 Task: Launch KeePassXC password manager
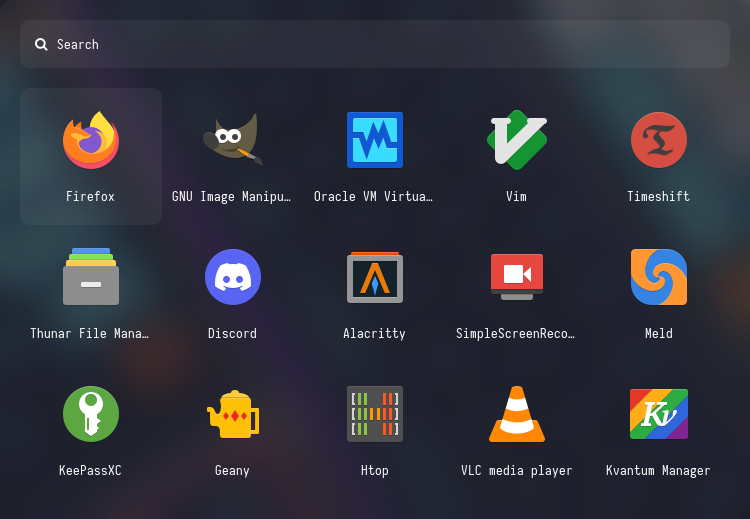click(x=91, y=414)
